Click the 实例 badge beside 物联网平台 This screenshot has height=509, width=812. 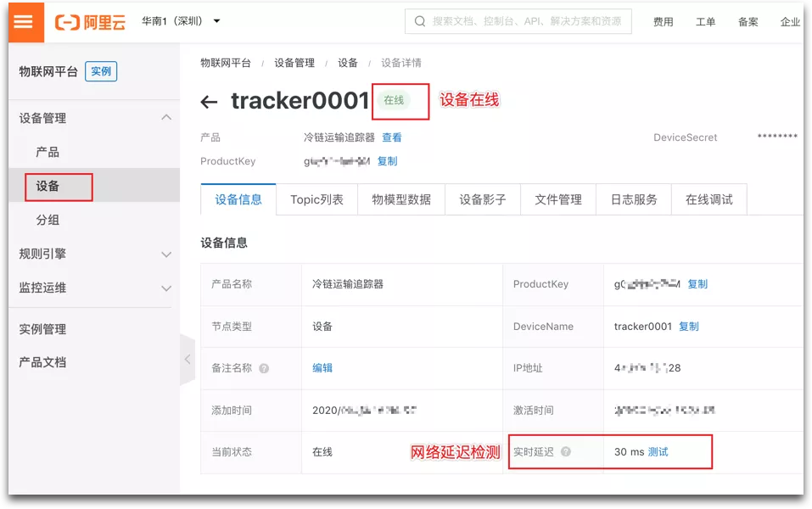coord(101,71)
